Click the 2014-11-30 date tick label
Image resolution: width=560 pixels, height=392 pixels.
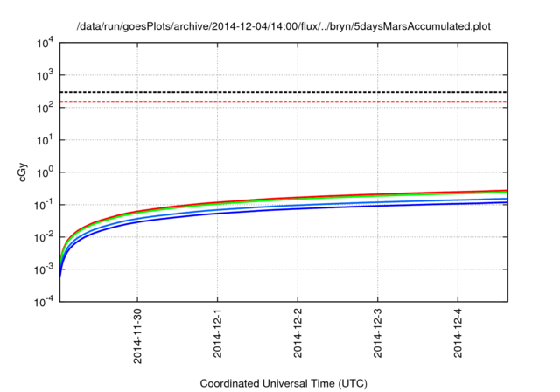(137, 336)
